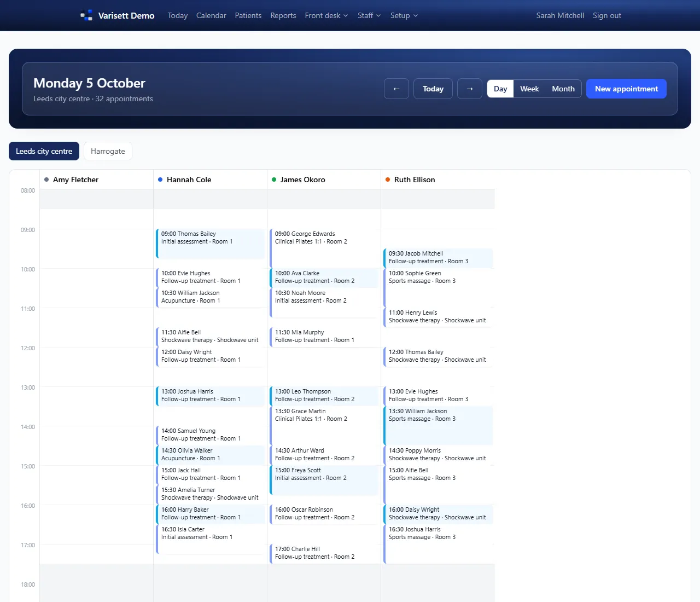Expand the Front desk menu
The image size is (700, 602).
pos(326,15)
